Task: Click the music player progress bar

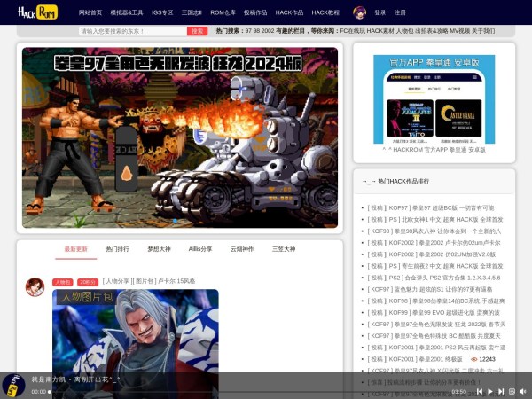Action: (248, 391)
